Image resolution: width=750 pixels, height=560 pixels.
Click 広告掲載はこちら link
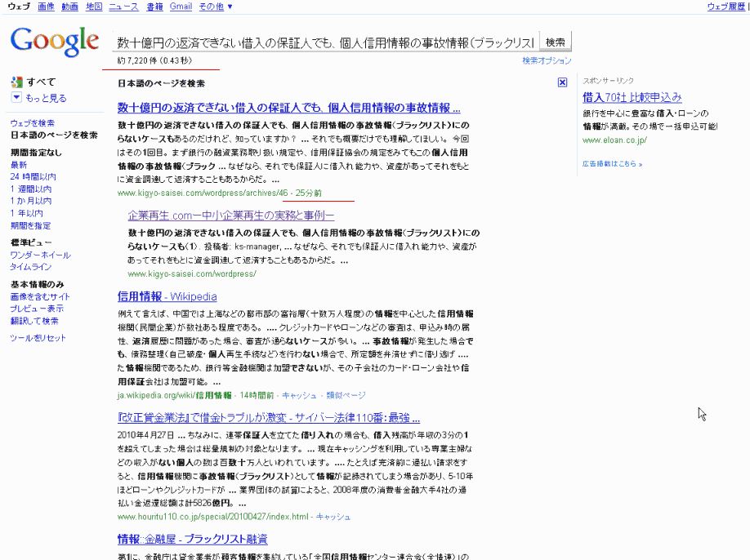(x=612, y=163)
